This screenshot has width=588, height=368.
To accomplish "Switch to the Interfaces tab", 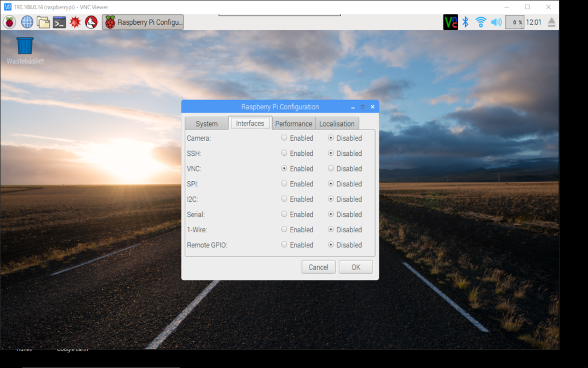I will [250, 123].
